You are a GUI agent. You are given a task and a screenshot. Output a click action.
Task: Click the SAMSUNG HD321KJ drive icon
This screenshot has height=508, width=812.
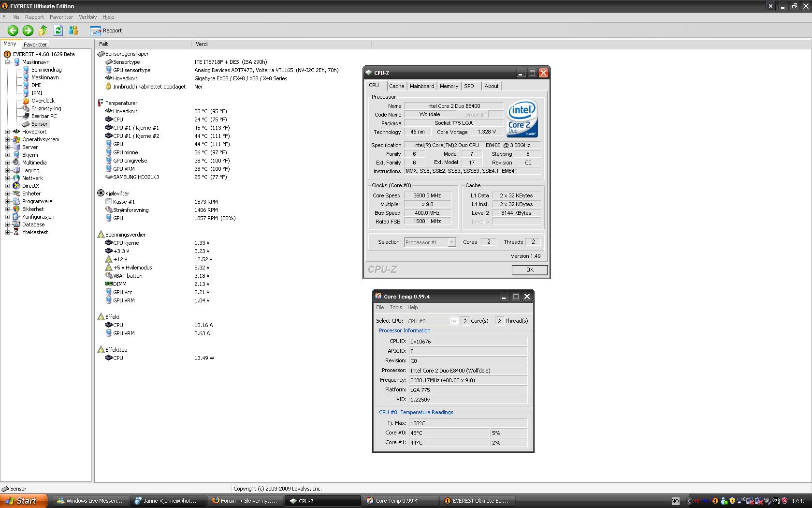click(x=108, y=177)
